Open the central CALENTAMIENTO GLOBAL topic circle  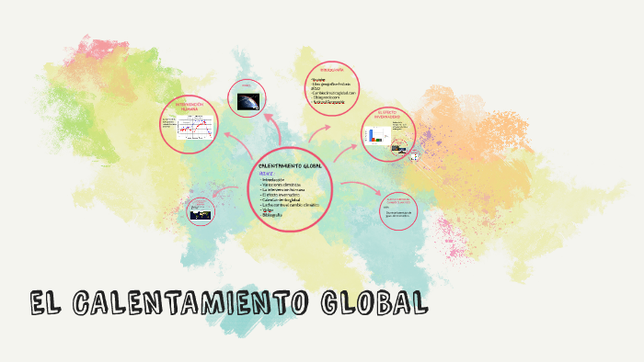tap(290, 189)
